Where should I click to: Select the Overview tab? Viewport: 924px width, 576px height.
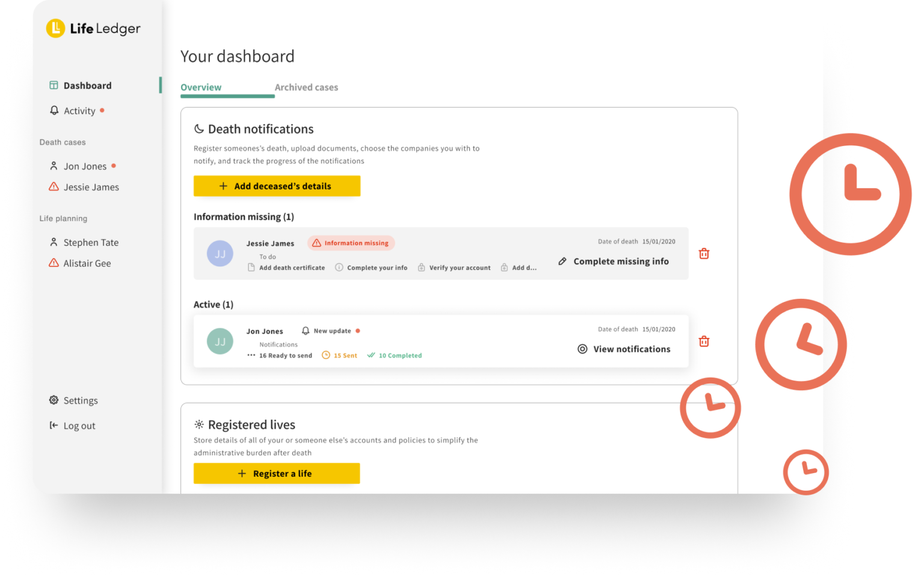pos(201,87)
